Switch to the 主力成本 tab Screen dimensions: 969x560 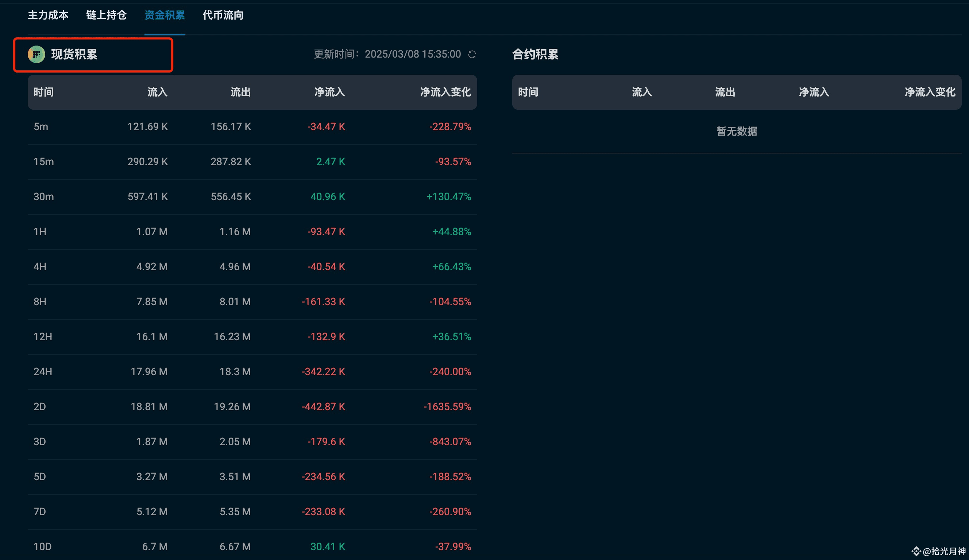pyautogui.click(x=48, y=15)
